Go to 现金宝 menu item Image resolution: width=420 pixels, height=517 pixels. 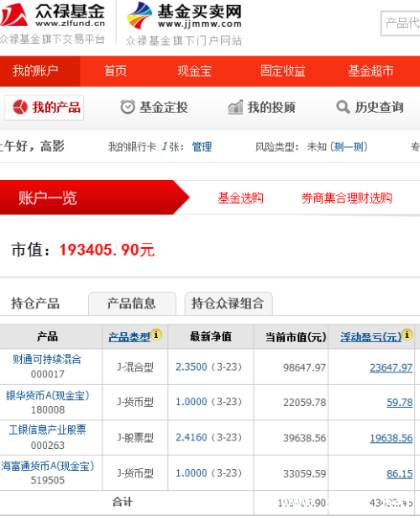(194, 71)
